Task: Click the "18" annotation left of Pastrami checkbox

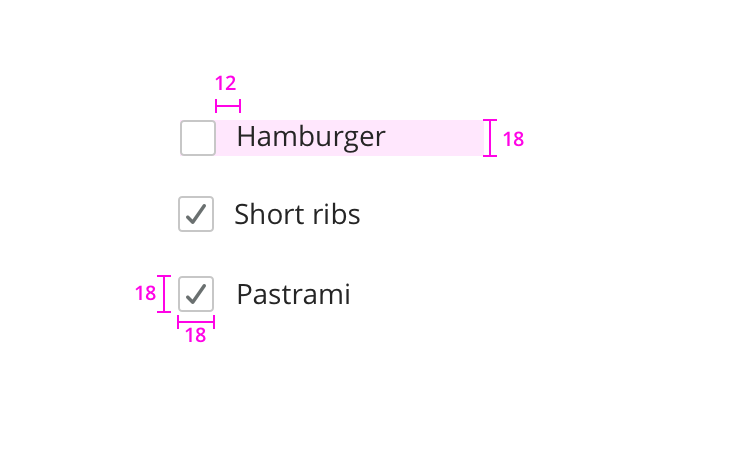Action: click(x=146, y=294)
